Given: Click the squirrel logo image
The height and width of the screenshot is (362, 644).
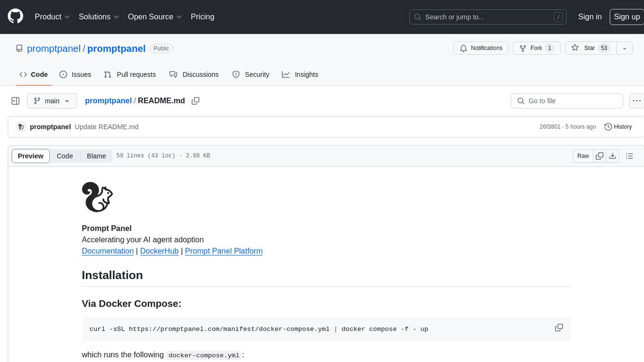Looking at the screenshot, I should pos(97,197).
